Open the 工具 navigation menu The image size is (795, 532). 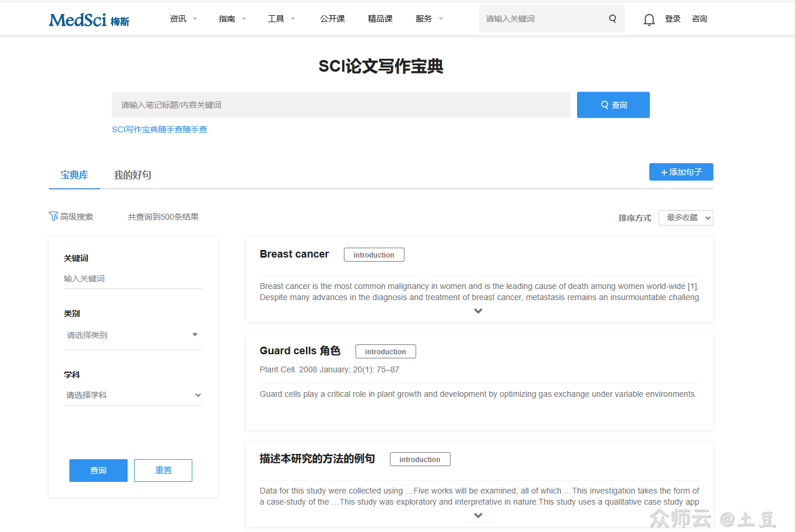coord(281,19)
